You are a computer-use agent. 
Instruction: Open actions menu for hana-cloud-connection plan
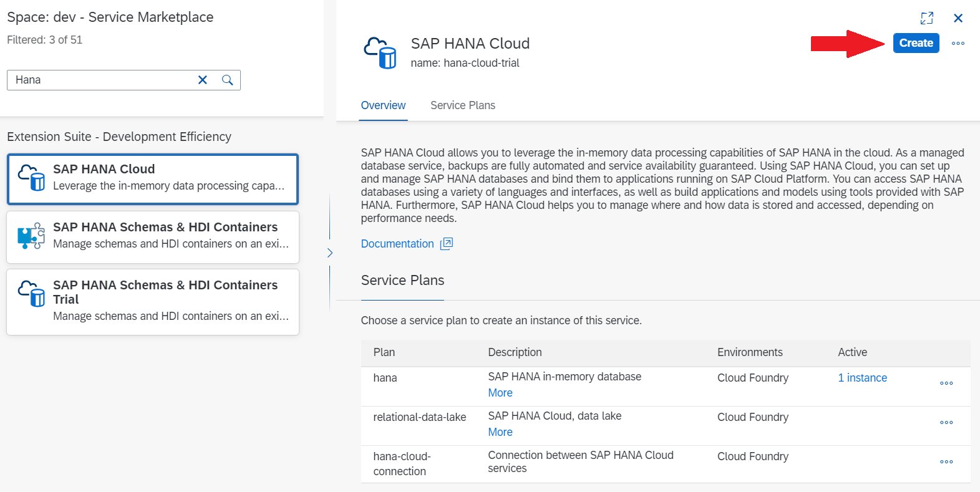point(946,462)
